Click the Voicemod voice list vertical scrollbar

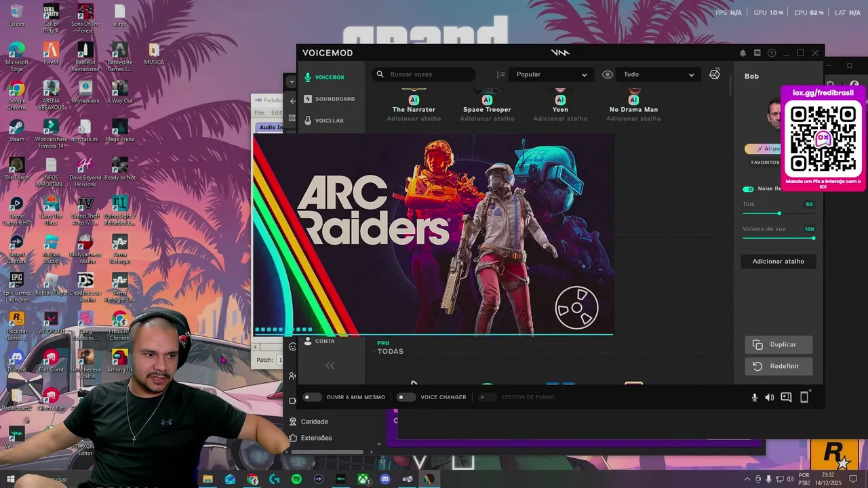(730, 85)
